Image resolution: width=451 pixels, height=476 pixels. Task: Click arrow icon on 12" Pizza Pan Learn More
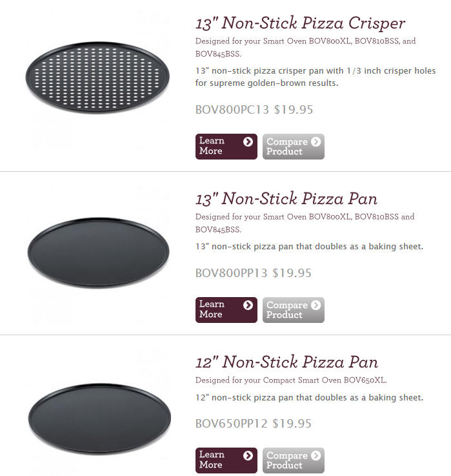pos(248,455)
